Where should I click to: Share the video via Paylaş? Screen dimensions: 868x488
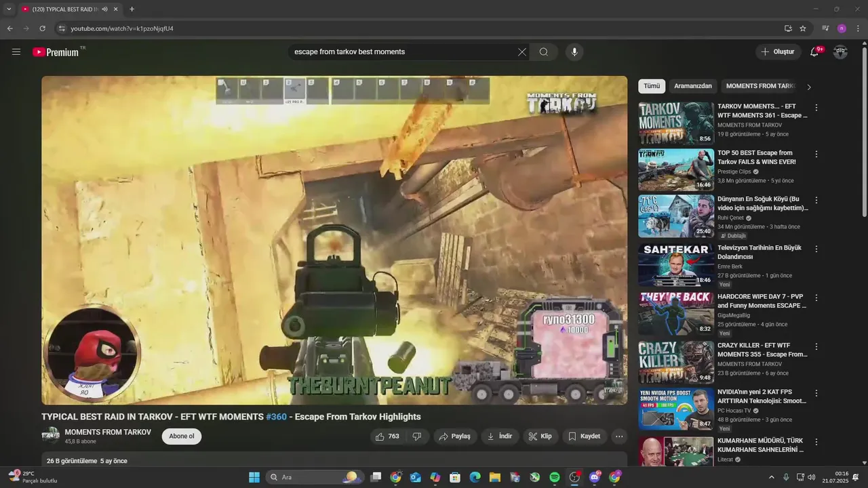[x=455, y=436]
